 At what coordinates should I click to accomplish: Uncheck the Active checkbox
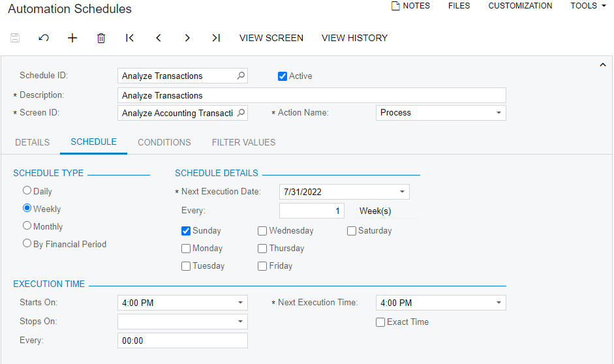[283, 76]
